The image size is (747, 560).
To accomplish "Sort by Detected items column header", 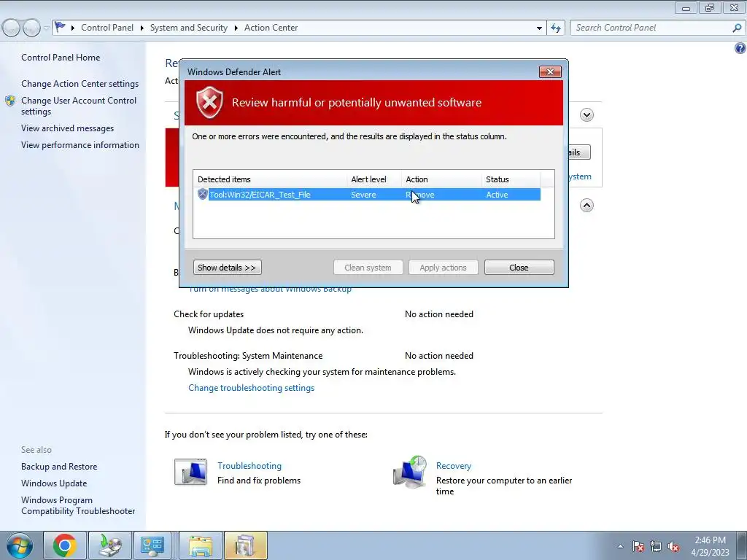I will (271, 179).
